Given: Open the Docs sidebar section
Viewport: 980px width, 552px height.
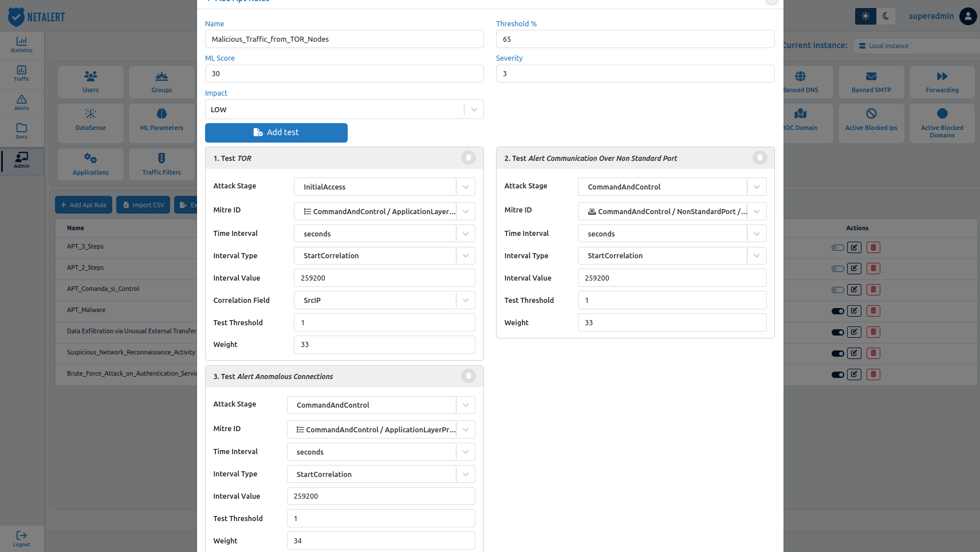Looking at the screenshot, I should [x=22, y=132].
